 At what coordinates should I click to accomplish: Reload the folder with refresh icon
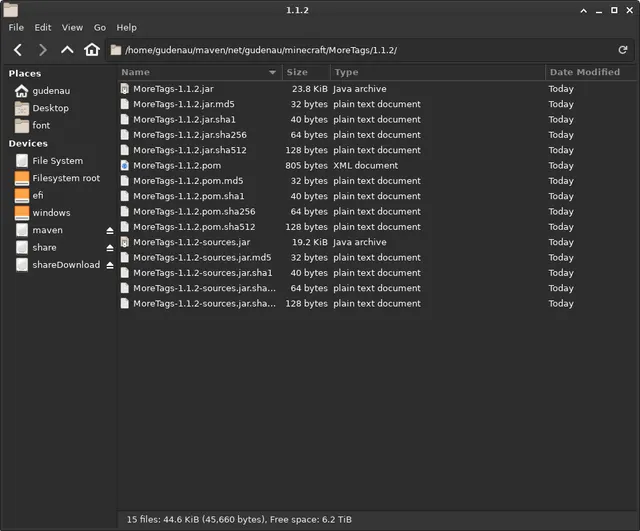(622, 50)
